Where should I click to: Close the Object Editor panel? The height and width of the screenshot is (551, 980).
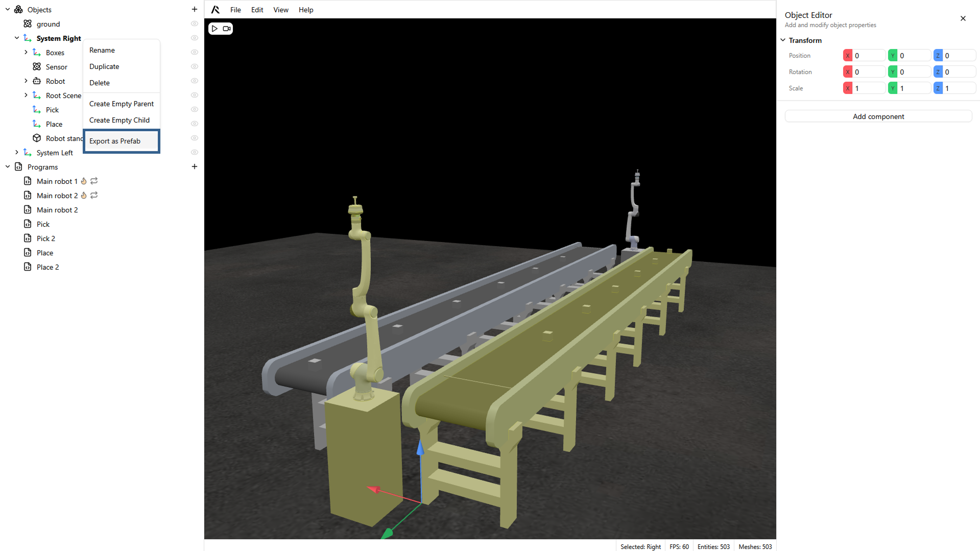click(963, 18)
